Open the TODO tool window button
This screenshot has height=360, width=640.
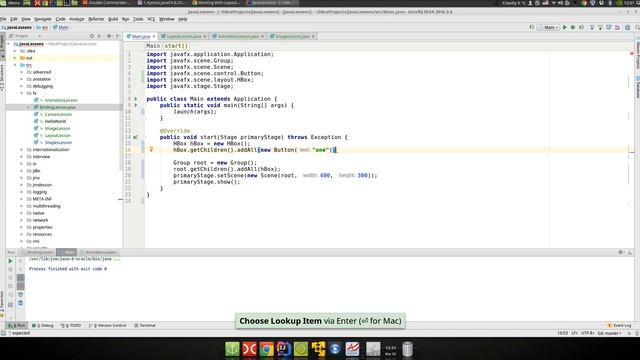point(71,325)
